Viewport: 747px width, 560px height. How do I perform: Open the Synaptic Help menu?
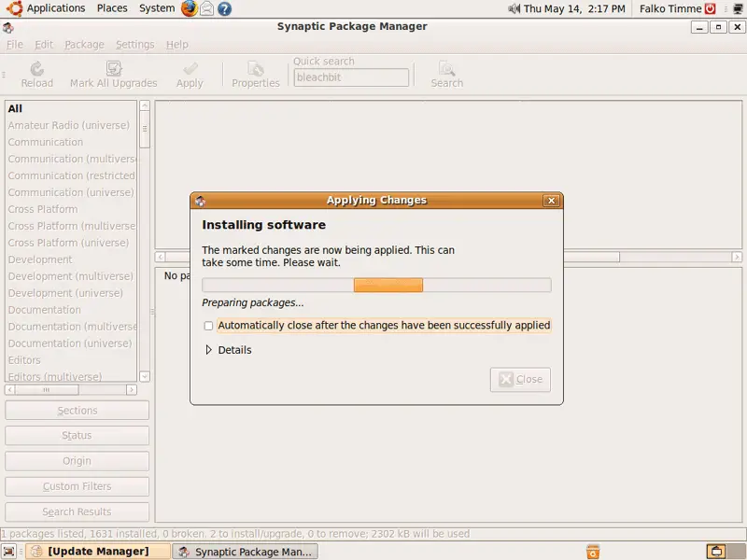(x=177, y=45)
